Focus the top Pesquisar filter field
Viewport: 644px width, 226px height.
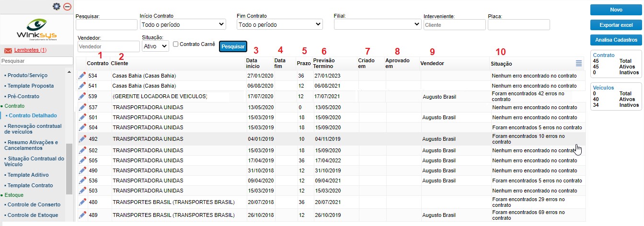(x=106, y=24)
